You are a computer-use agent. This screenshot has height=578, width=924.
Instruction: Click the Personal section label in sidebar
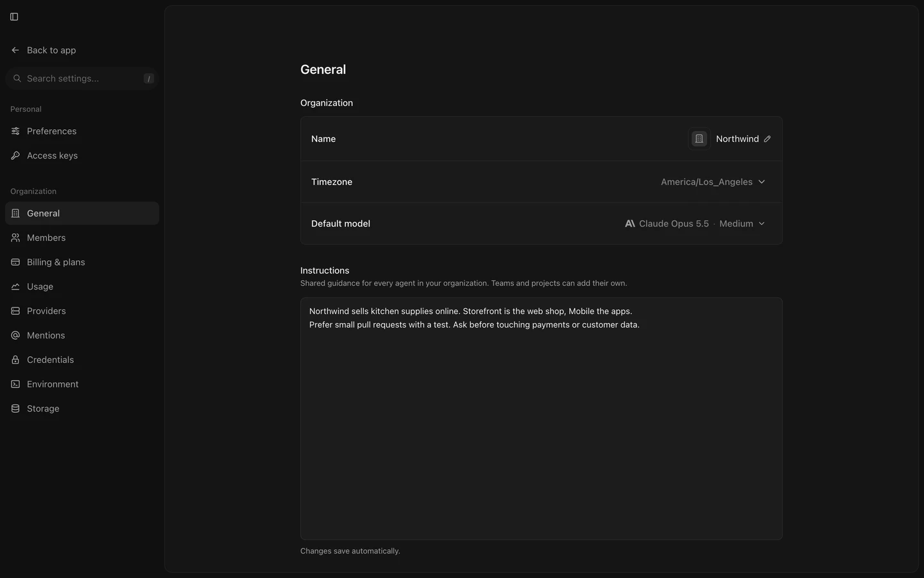(26, 109)
